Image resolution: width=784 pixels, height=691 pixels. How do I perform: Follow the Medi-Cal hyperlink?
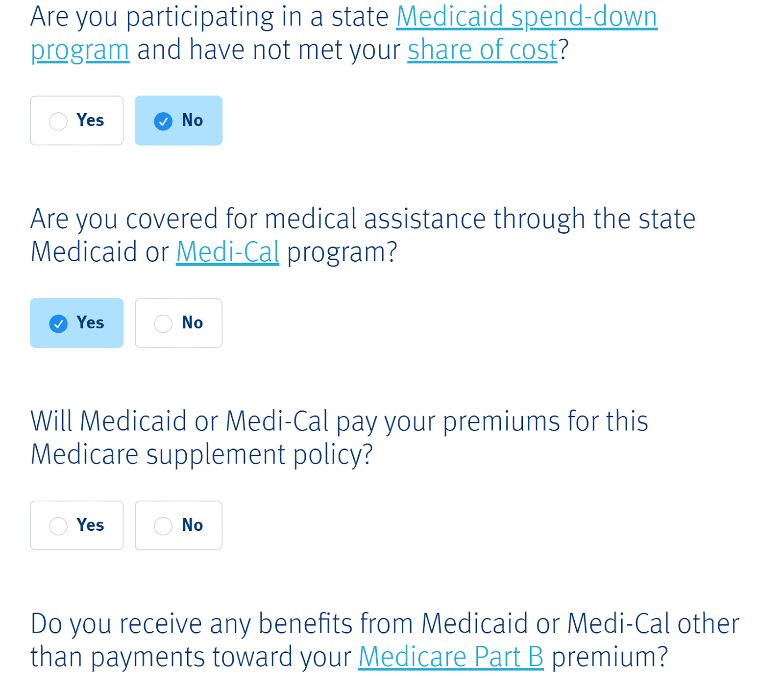pos(227,252)
